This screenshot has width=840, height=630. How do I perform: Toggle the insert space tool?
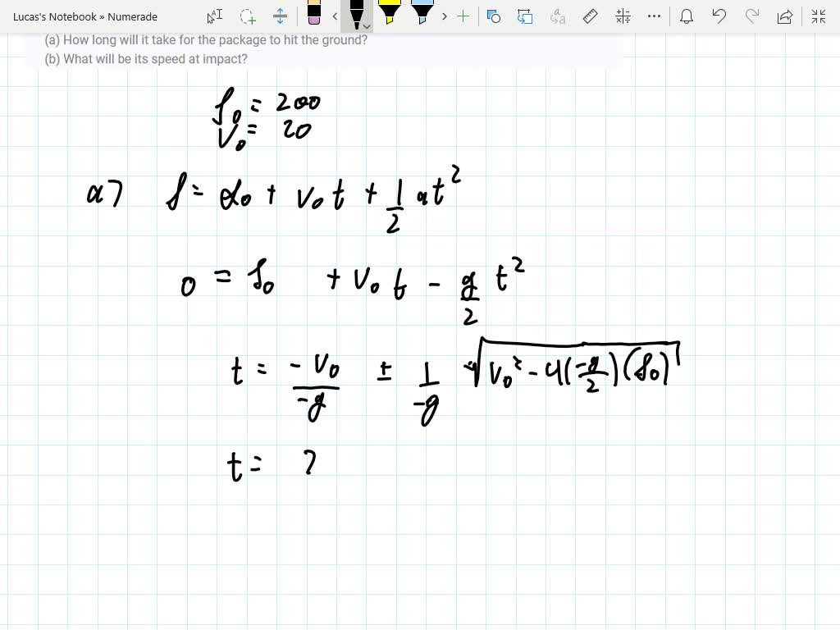click(x=281, y=16)
